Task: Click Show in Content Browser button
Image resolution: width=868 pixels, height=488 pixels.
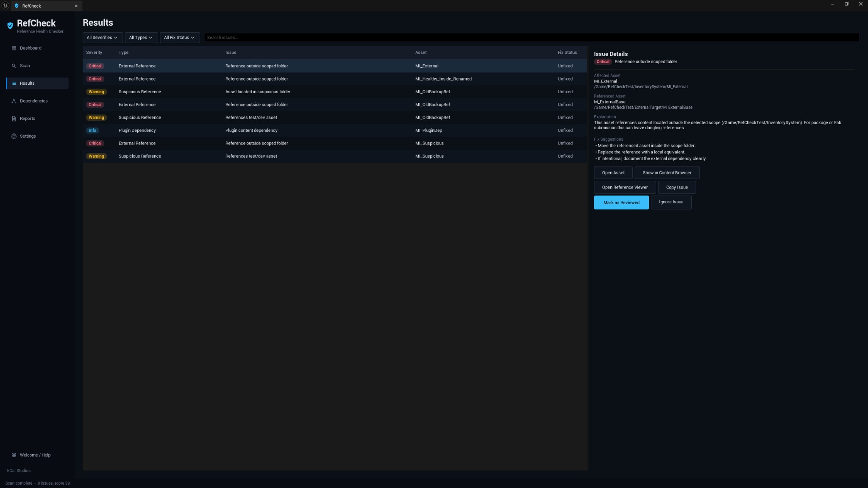Action: click(x=667, y=173)
